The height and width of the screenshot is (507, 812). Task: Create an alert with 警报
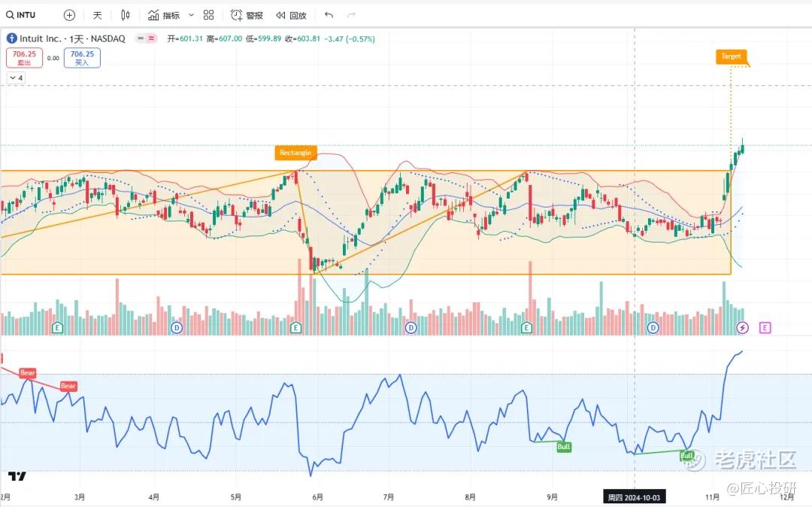pos(247,16)
